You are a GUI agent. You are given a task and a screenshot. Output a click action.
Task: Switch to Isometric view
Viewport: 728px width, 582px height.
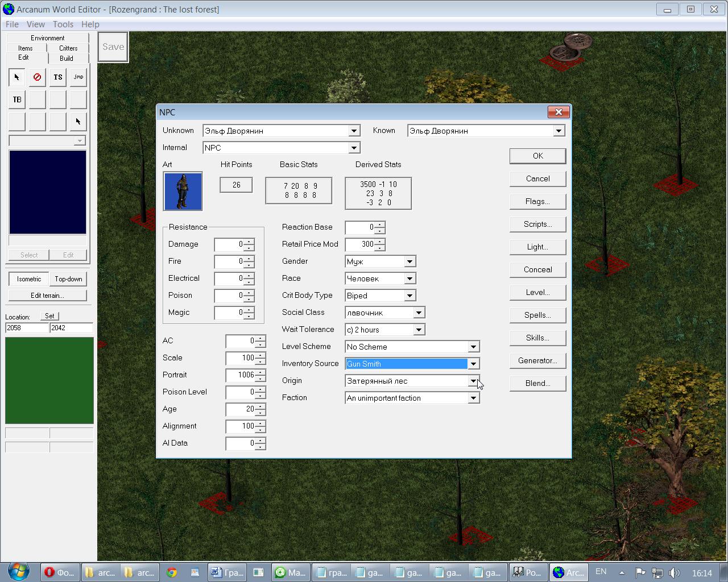28,279
